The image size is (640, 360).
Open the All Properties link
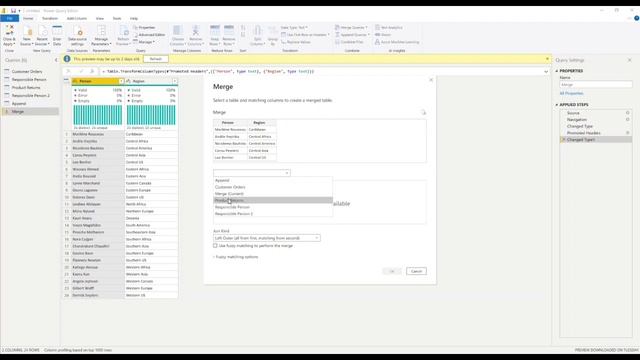pos(571,93)
